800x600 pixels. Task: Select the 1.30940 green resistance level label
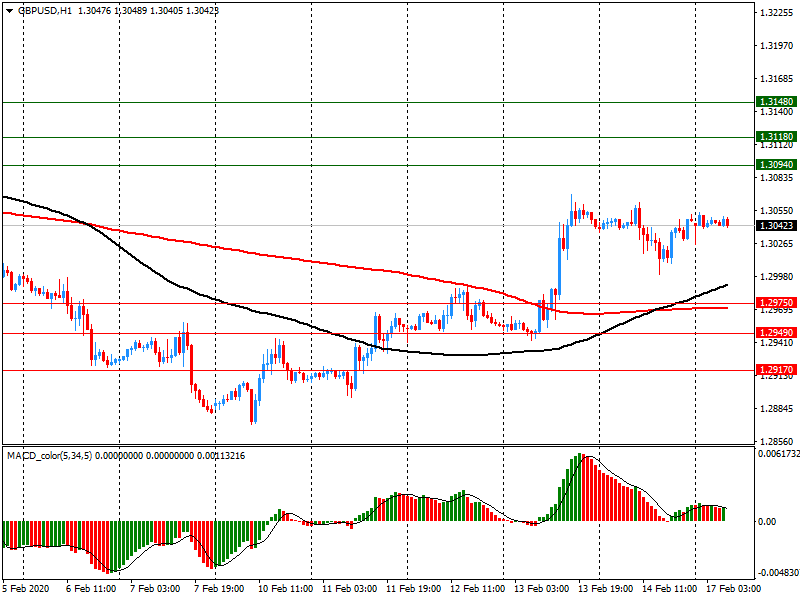[x=776, y=164]
